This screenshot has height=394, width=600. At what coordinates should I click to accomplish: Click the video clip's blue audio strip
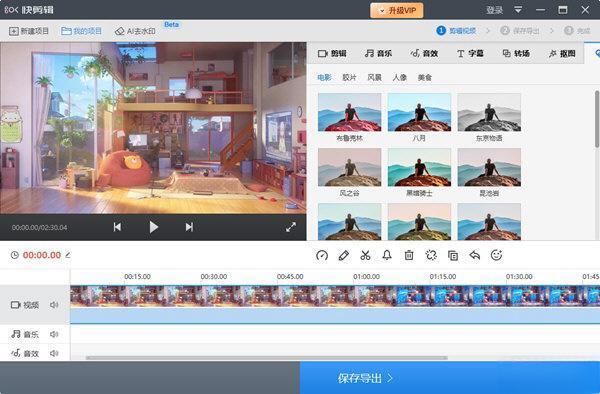coord(335,316)
